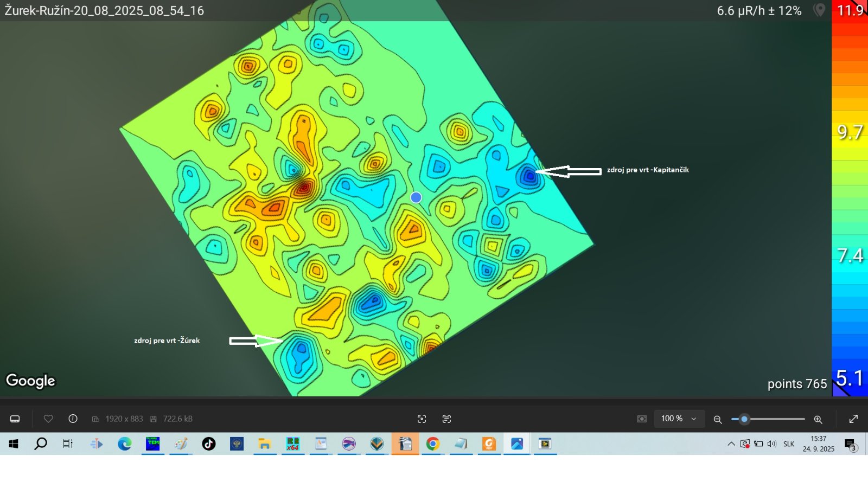Open the SLK keyboard language switcher
The width and height of the screenshot is (868, 488).
tap(789, 444)
